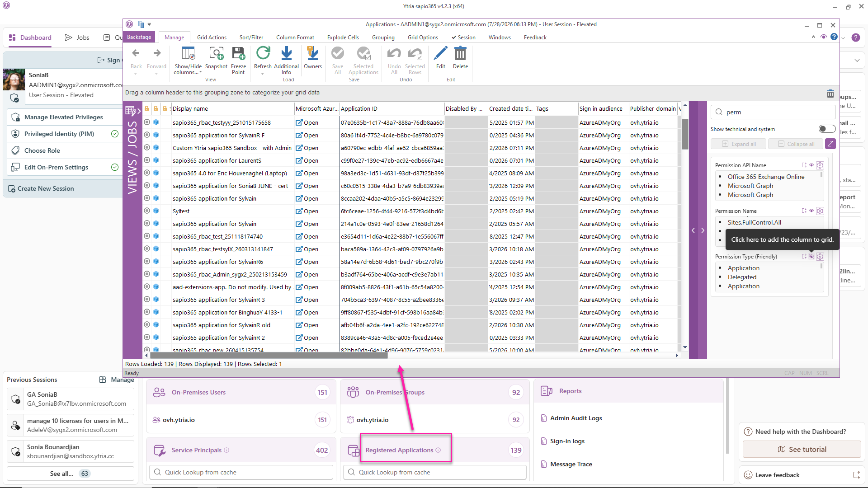The image size is (868, 488).
Task: Select radio button of the Syltest row
Action: [147, 211]
